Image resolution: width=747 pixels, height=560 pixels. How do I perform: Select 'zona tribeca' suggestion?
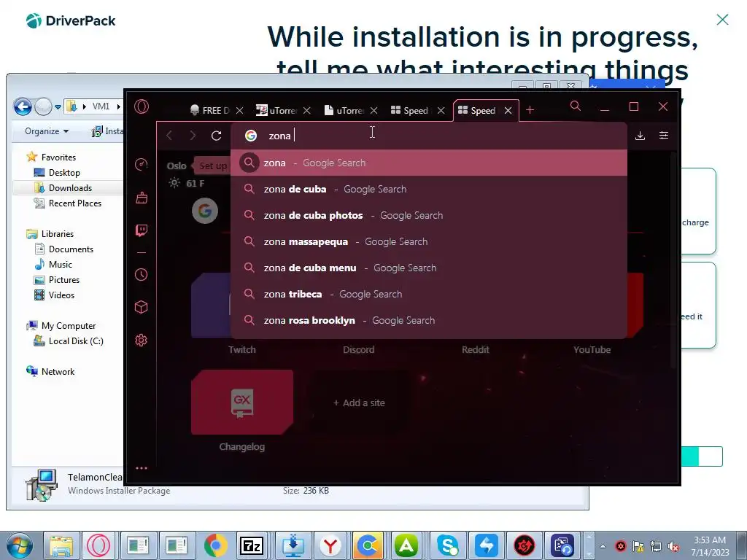[x=429, y=294]
